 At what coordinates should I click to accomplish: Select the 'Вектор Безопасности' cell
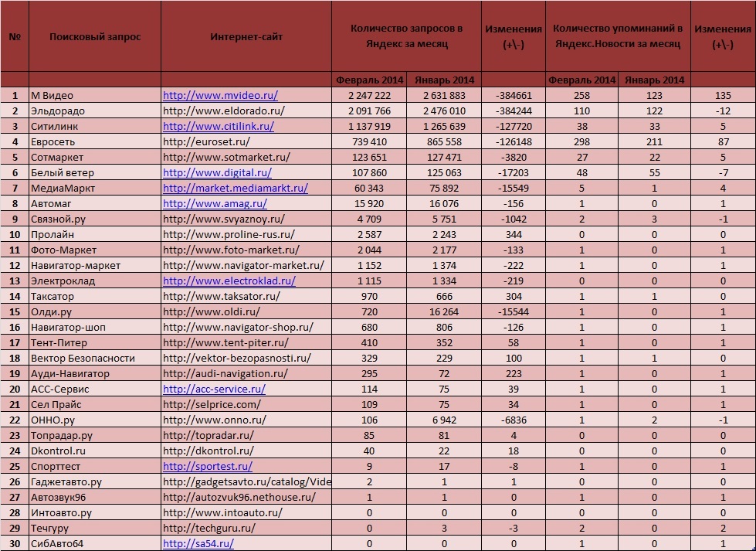95,358
